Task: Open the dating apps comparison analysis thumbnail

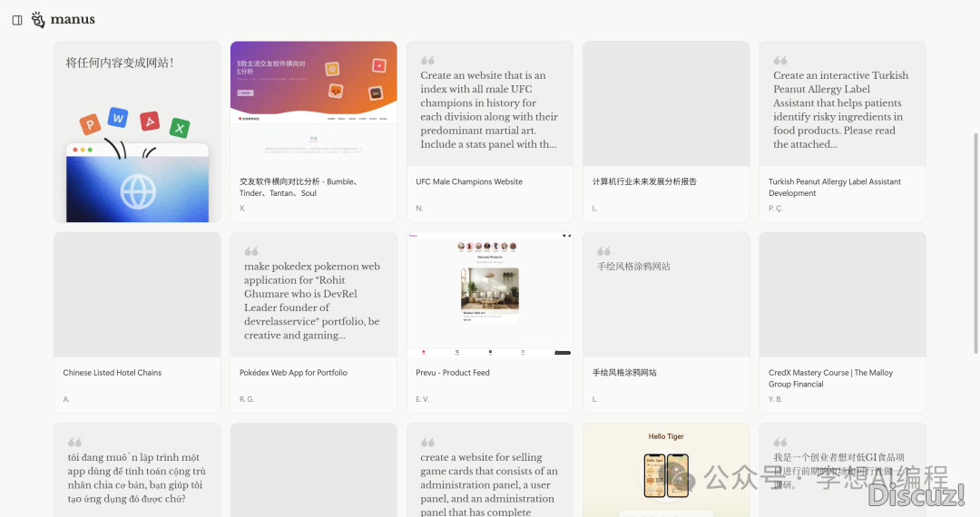Action: pyautogui.click(x=313, y=103)
